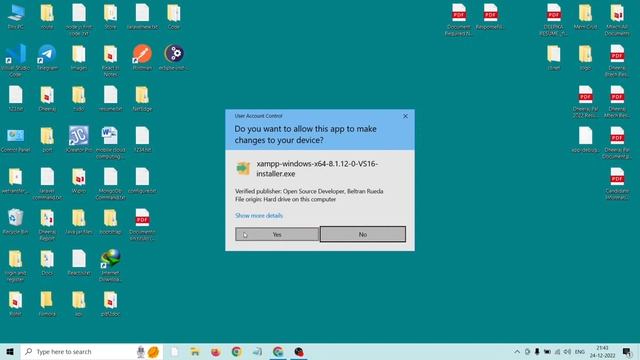Close the User Account Control dialog
The height and width of the screenshot is (360, 640).
pyautogui.click(x=405, y=116)
